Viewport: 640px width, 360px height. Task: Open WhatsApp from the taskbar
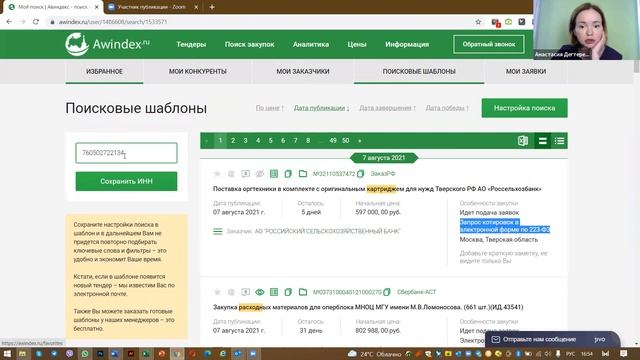coord(85,354)
